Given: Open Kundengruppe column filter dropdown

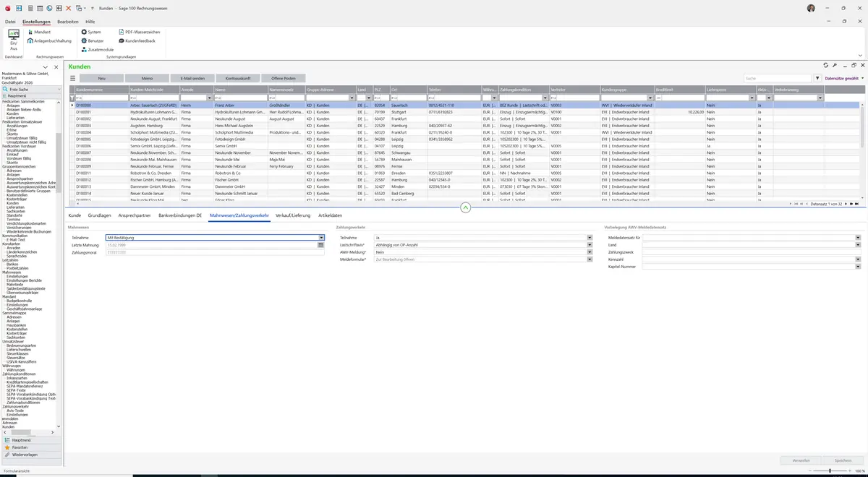Looking at the screenshot, I should click(650, 98).
